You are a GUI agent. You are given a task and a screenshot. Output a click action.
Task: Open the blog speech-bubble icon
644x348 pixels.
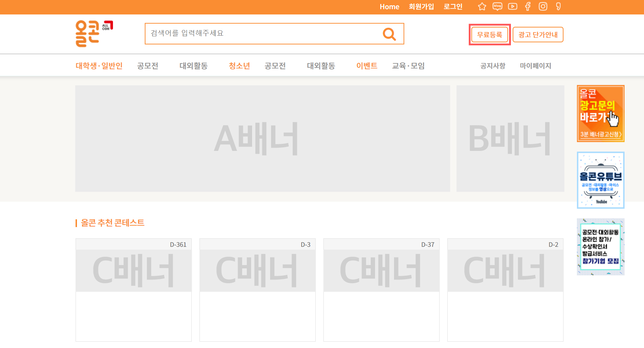pyautogui.click(x=497, y=7)
